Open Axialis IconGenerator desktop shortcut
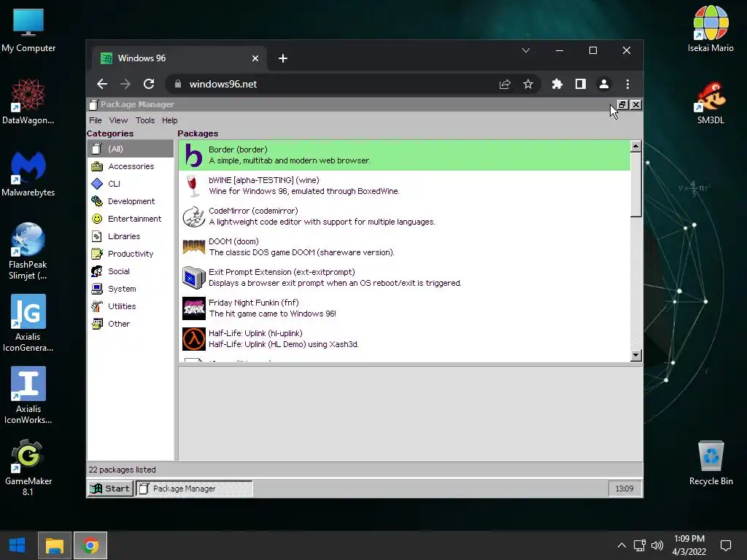747x560 pixels. [x=28, y=323]
